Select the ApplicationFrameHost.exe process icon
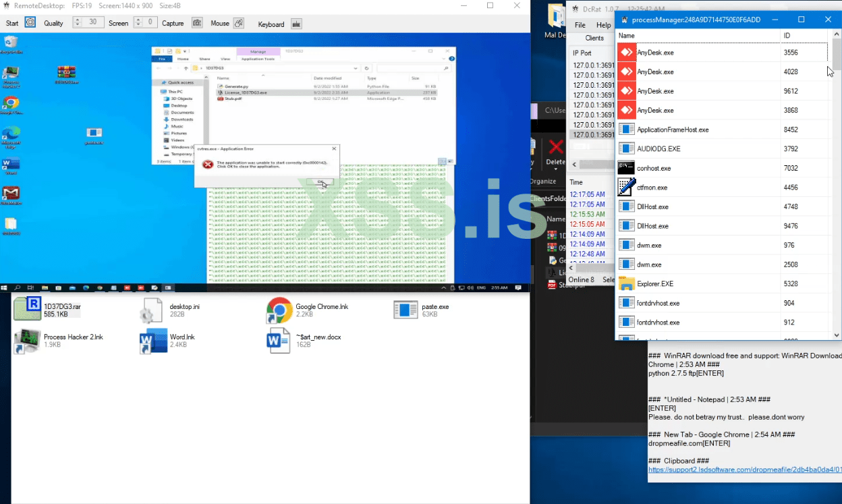Image resolution: width=842 pixels, height=504 pixels. (x=627, y=130)
